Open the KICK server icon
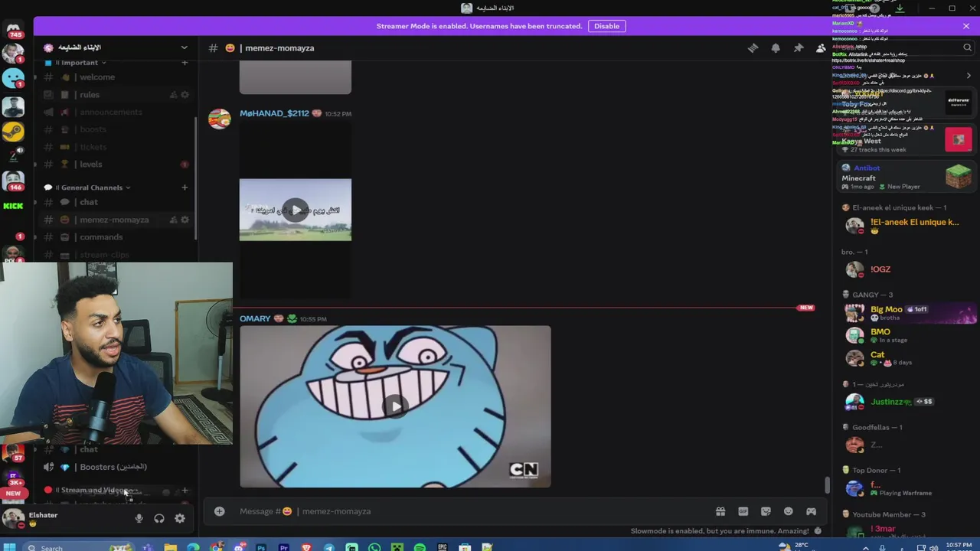The width and height of the screenshot is (980, 551). 13,206
